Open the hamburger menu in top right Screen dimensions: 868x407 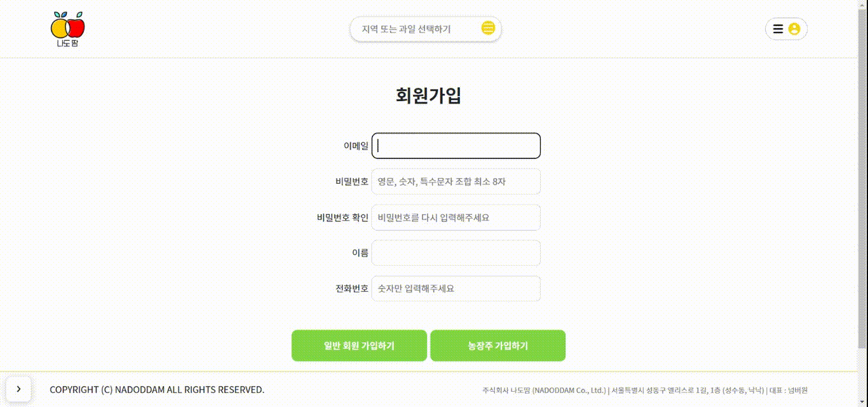[778, 29]
